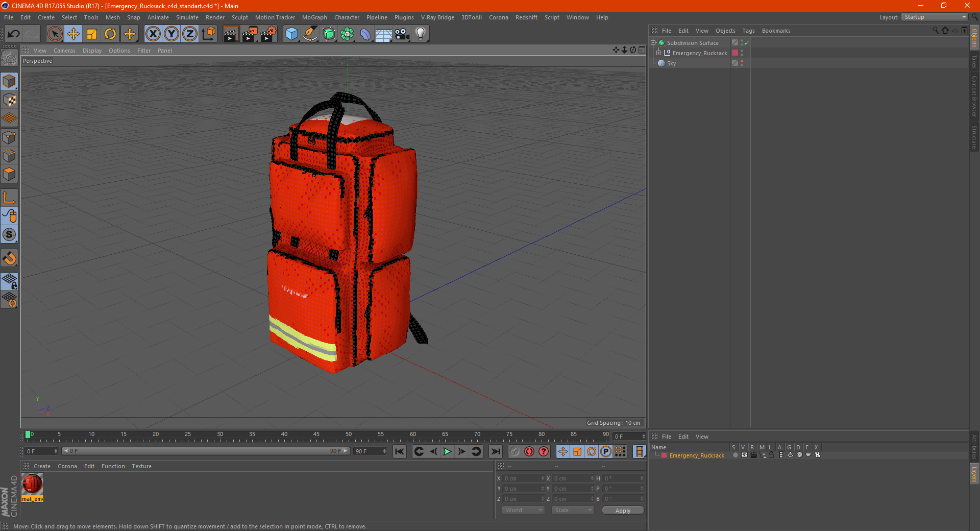Enable the Axis mode icon
Viewport: 980px width, 531px height.
(x=9, y=198)
